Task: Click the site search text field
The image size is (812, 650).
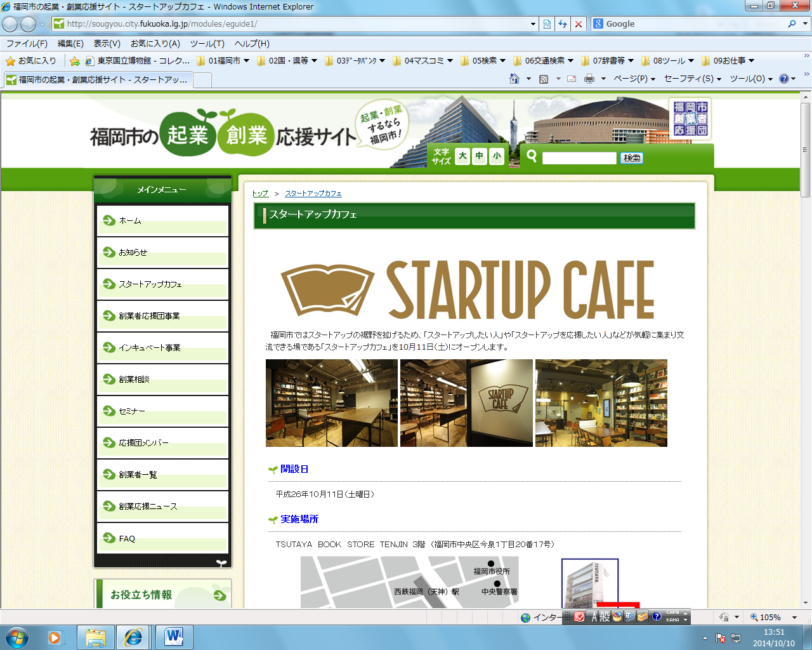Action: (579, 158)
